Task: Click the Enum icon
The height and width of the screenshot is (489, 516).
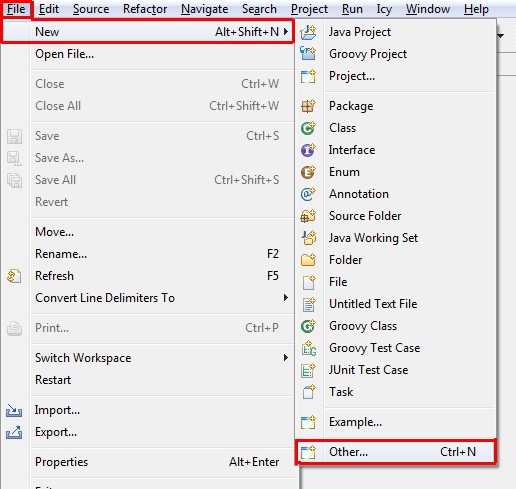Action: 308,172
